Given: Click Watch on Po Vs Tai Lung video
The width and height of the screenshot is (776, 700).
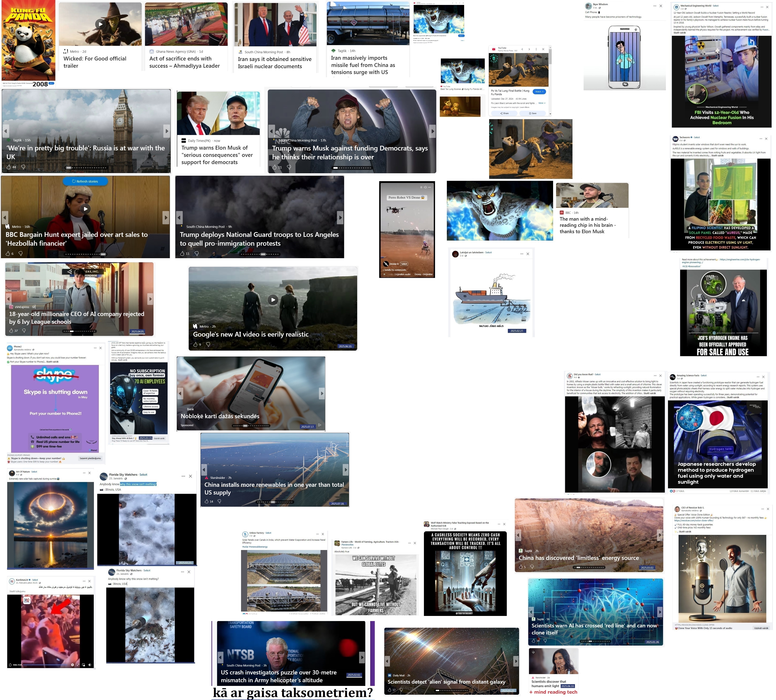Looking at the screenshot, I should pos(539,91).
